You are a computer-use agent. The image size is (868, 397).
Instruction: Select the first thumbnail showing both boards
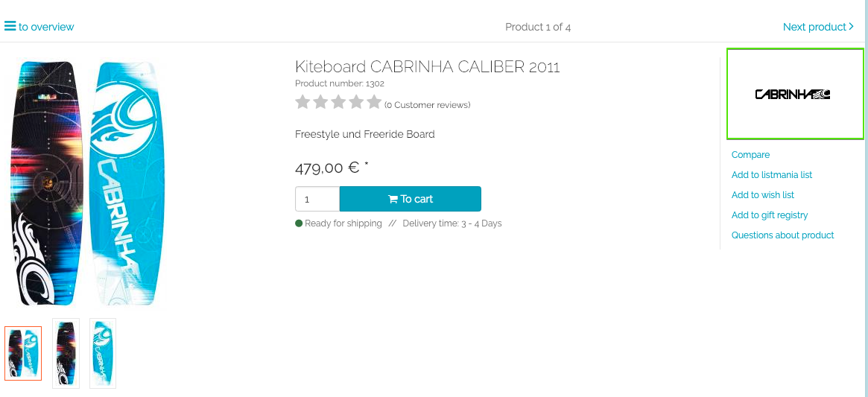23,353
